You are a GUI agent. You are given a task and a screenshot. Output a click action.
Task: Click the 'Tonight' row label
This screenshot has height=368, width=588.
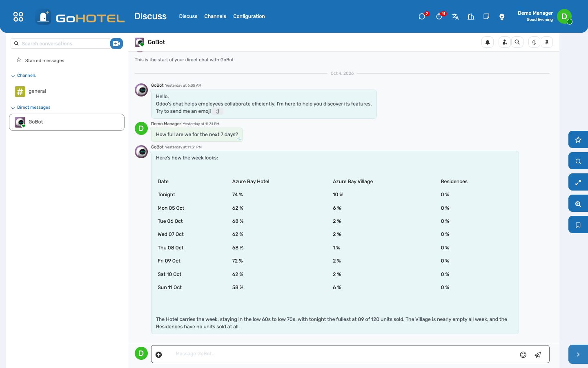pyautogui.click(x=167, y=195)
